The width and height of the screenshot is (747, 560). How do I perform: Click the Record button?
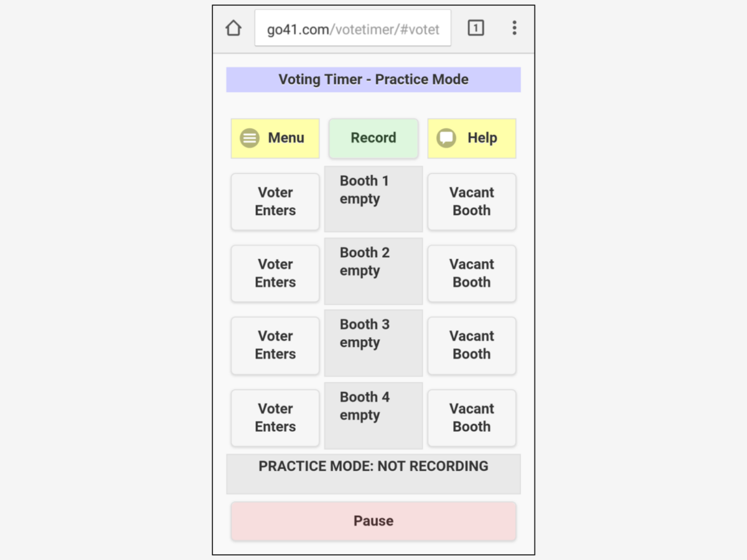[374, 138]
